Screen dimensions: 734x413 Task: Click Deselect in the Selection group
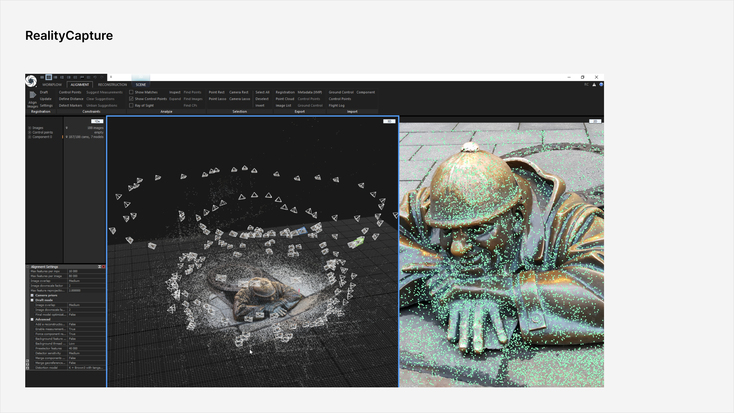coord(262,99)
